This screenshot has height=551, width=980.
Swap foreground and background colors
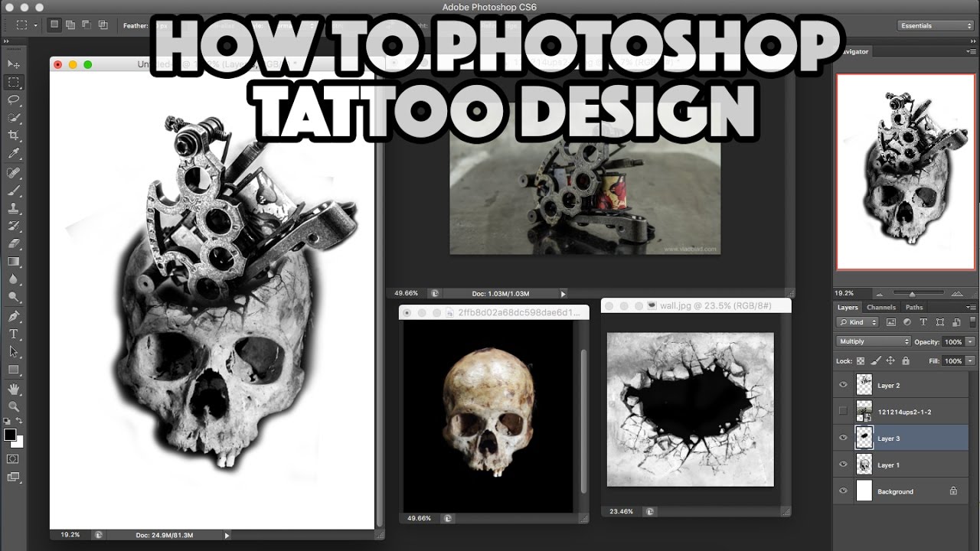[x=19, y=422]
